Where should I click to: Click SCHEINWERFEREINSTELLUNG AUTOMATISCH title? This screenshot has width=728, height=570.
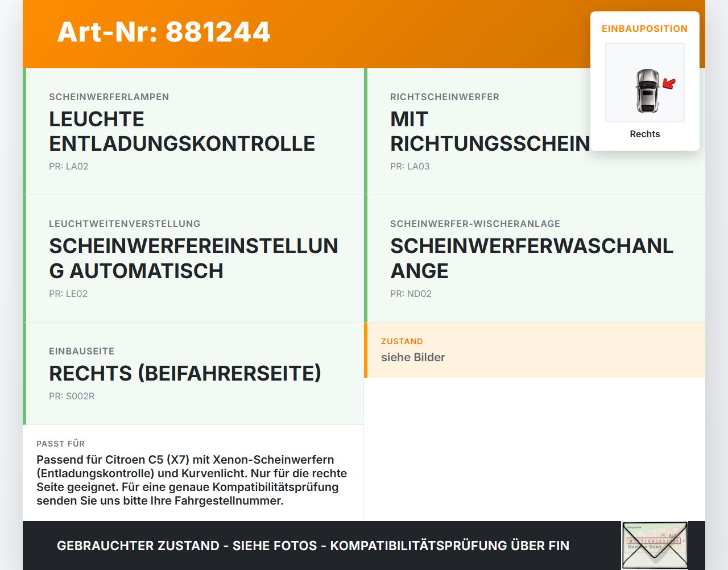194,258
